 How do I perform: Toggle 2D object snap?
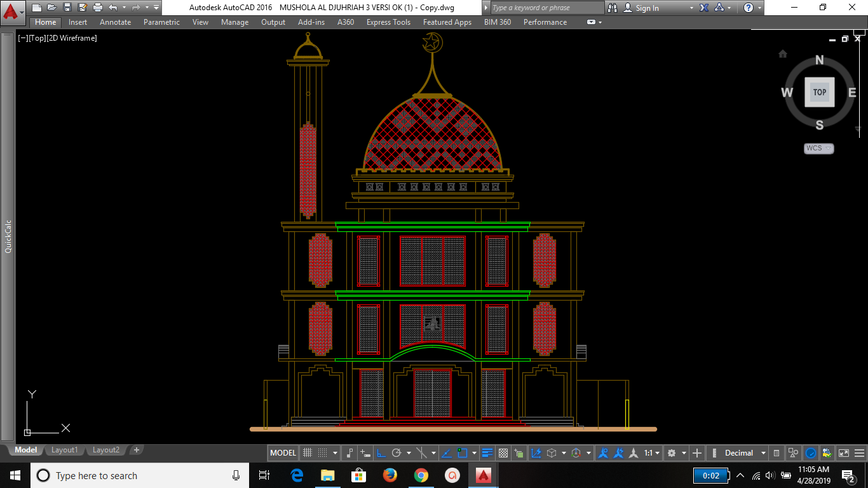click(462, 453)
